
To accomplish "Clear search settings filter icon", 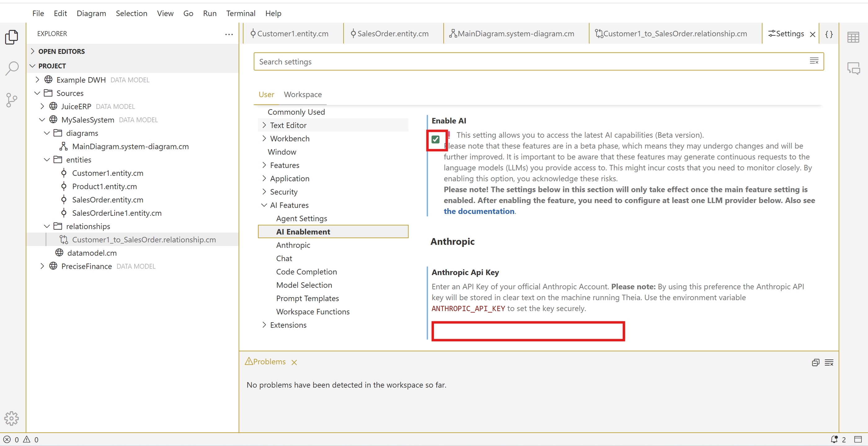I will coord(814,61).
